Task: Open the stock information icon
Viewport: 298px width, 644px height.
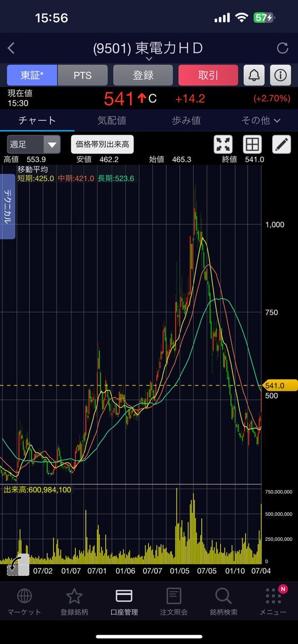Action: (x=280, y=75)
